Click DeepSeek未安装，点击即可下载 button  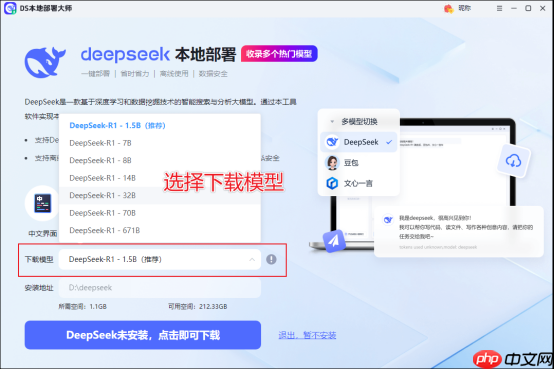coord(143,335)
